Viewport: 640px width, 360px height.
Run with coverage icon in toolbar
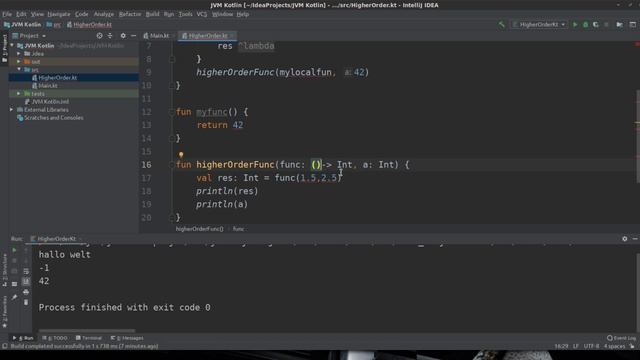(596, 24)
